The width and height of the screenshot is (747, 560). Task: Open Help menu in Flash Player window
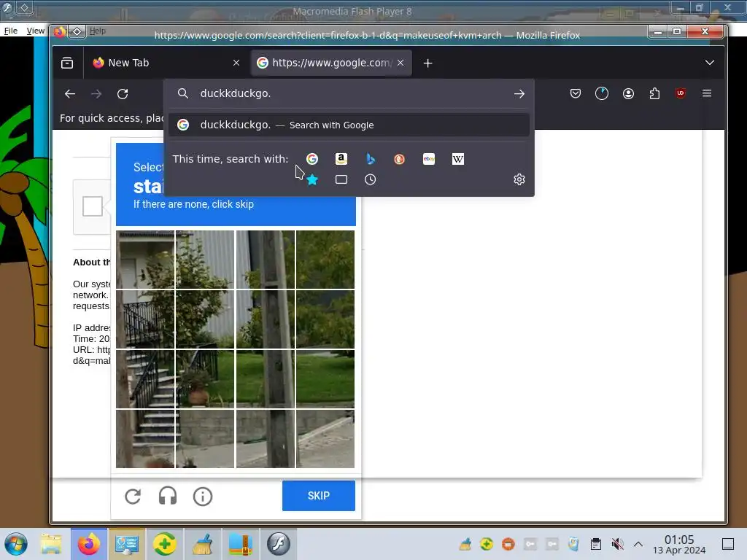[97, 31]
